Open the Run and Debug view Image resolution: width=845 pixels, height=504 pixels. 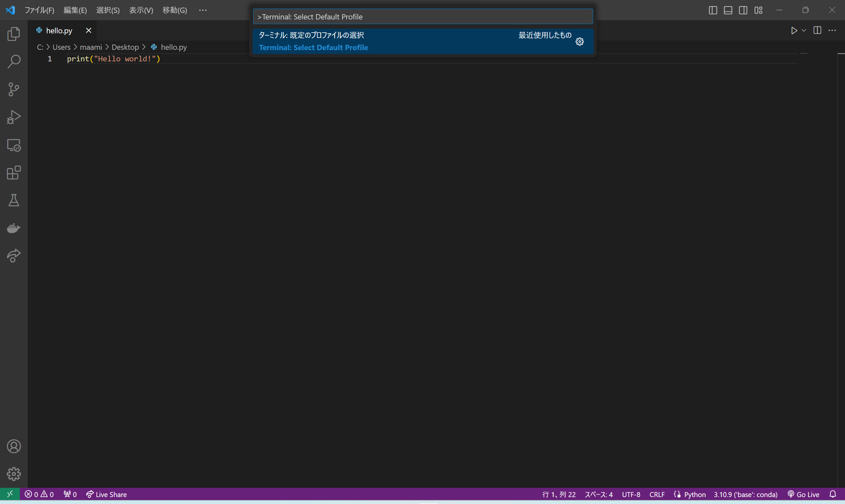click(14, 117)
